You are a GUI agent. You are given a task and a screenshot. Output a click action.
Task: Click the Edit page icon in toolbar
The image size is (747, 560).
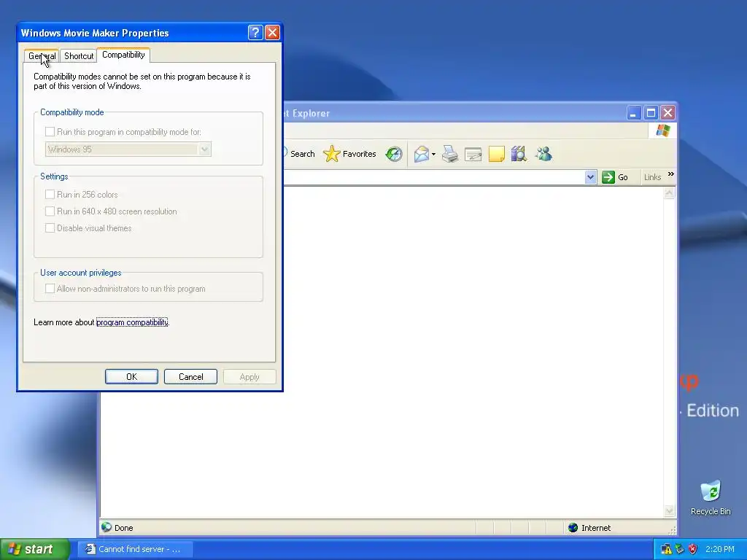[x=473, y=154]
